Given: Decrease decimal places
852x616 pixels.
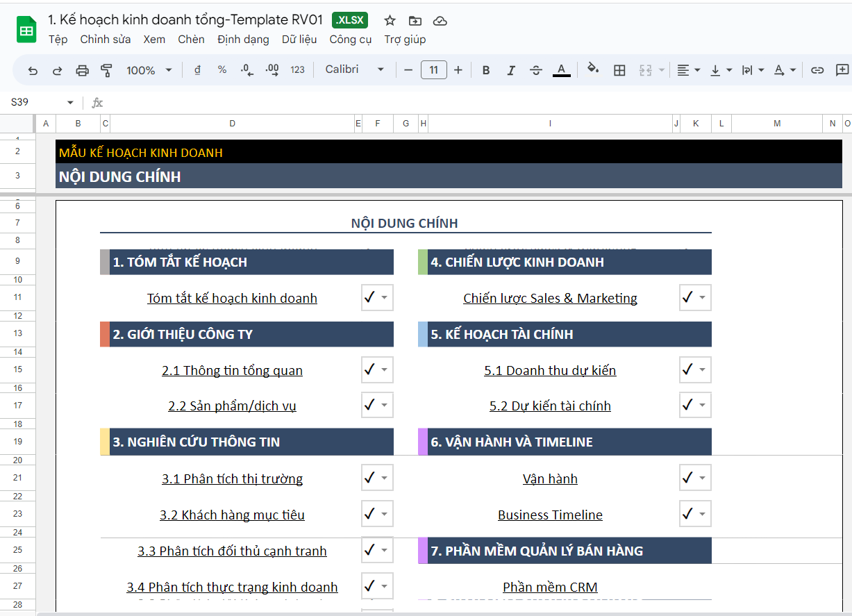Looking at the screenshot, I should click(247, 70).
